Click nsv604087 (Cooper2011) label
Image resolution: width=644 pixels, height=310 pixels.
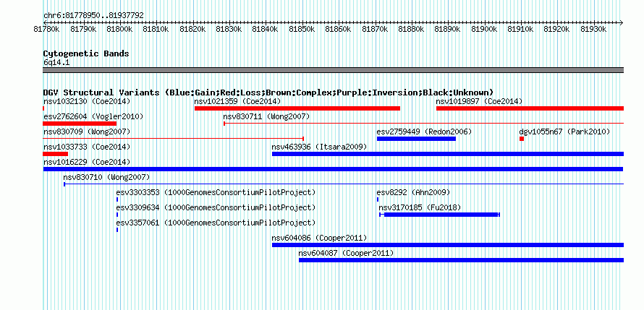(x=346, y=253)
